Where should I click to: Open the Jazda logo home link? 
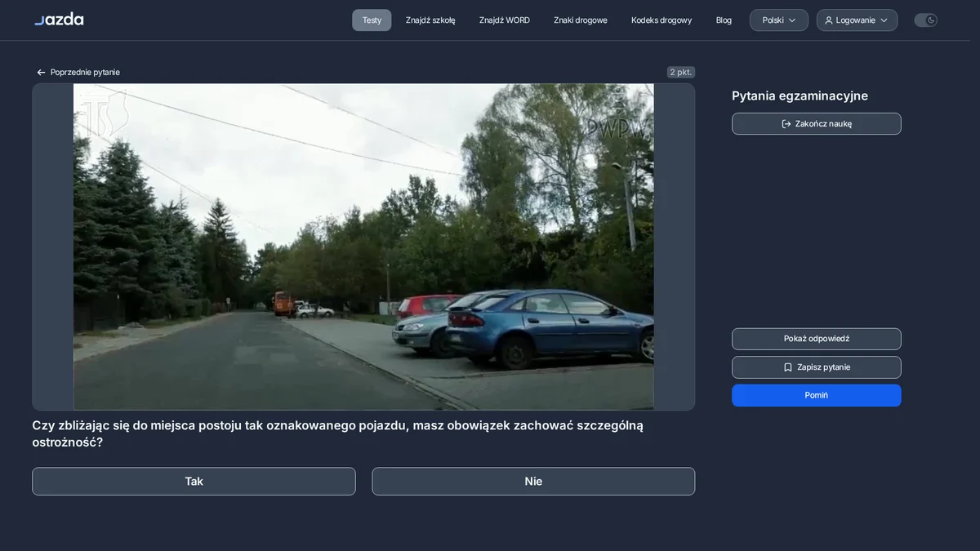tap(59, 19)
